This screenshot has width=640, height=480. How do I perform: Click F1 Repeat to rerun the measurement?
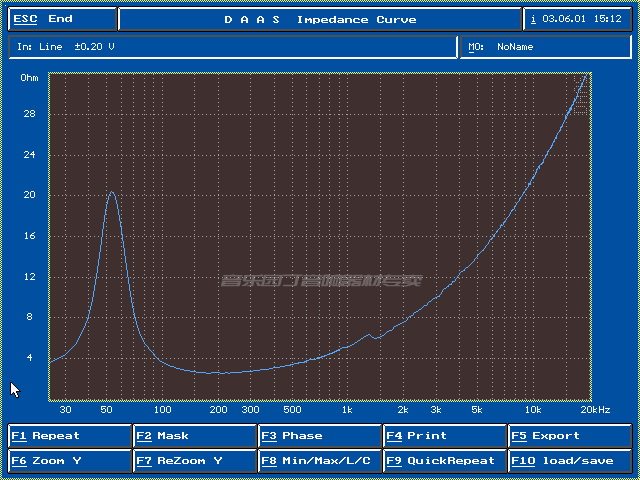click(x=69, y=436)
